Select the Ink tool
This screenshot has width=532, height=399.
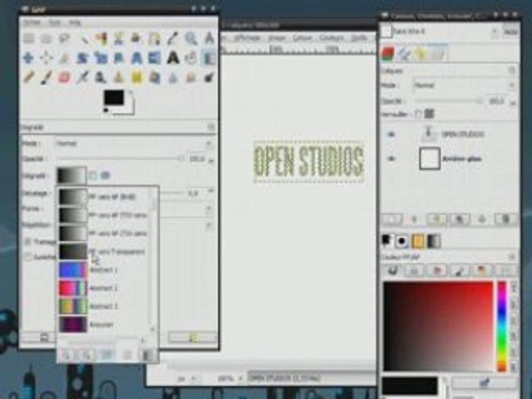tap(100, 78)
